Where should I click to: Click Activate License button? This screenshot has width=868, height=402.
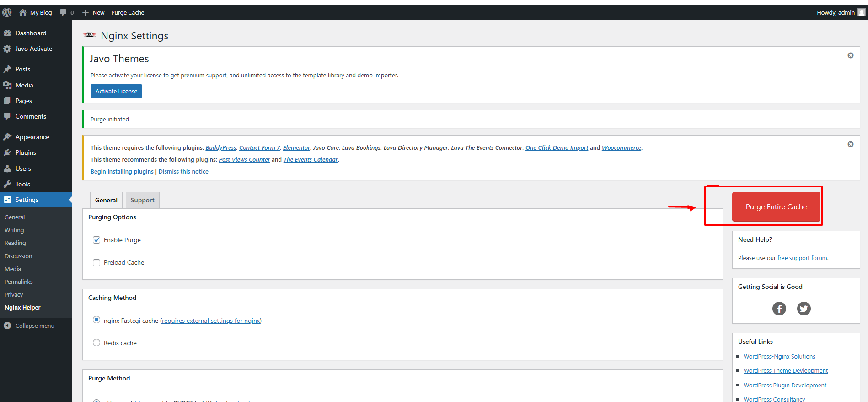coord(116,91)
